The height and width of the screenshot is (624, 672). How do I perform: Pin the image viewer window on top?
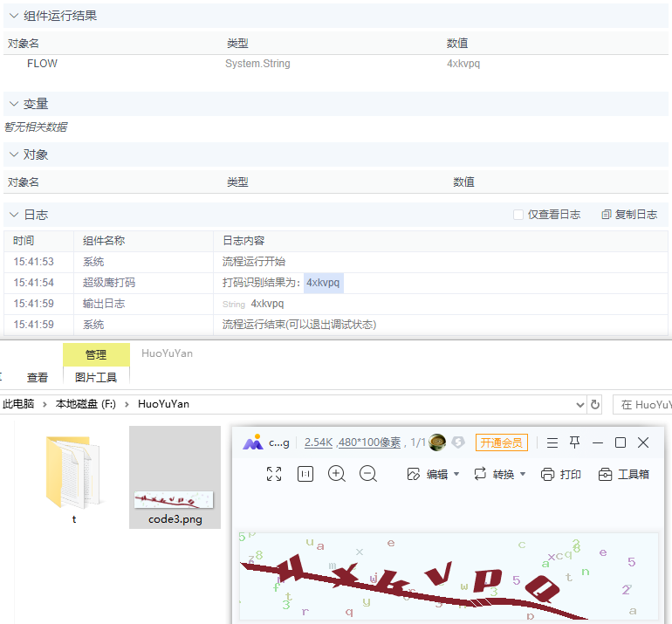575,442
